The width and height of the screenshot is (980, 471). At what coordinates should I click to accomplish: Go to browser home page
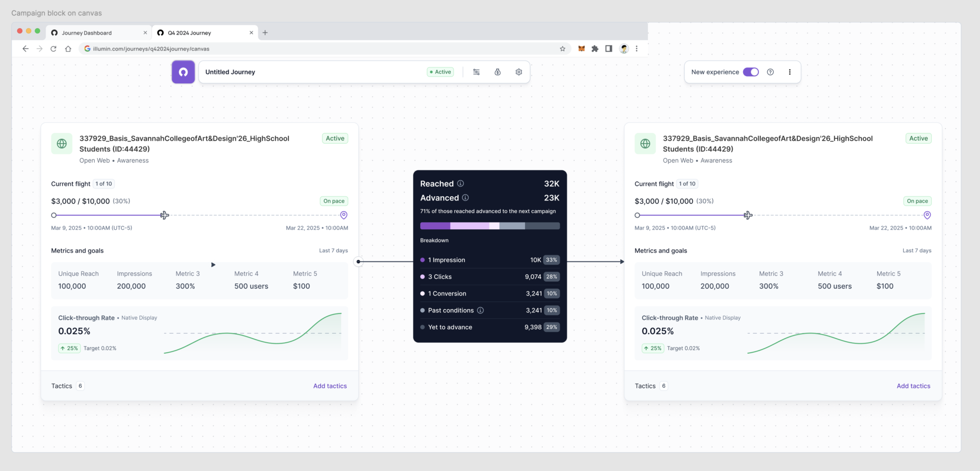[x=68, y=48]
